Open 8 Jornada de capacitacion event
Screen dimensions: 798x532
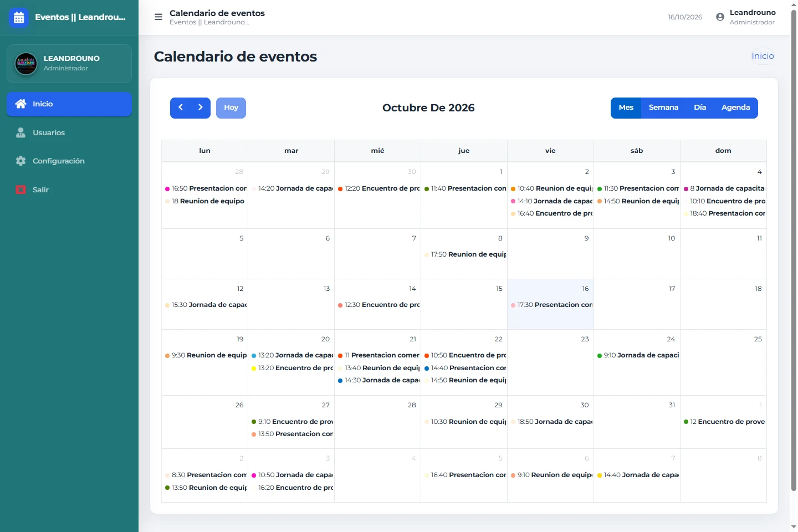click(724, 188)
